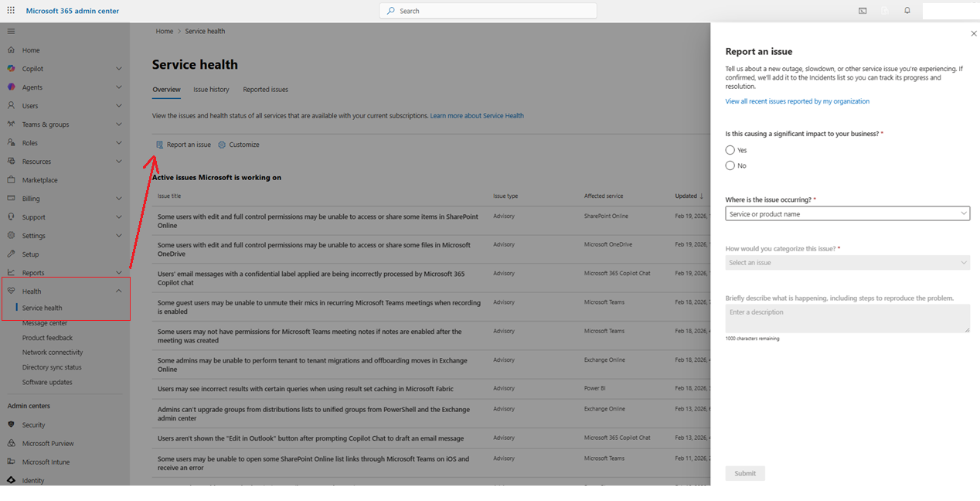Viewport: 980px width, 501px height.
Task: Open issue about Edit in Outlook button
Action: (x=311, y=438)
